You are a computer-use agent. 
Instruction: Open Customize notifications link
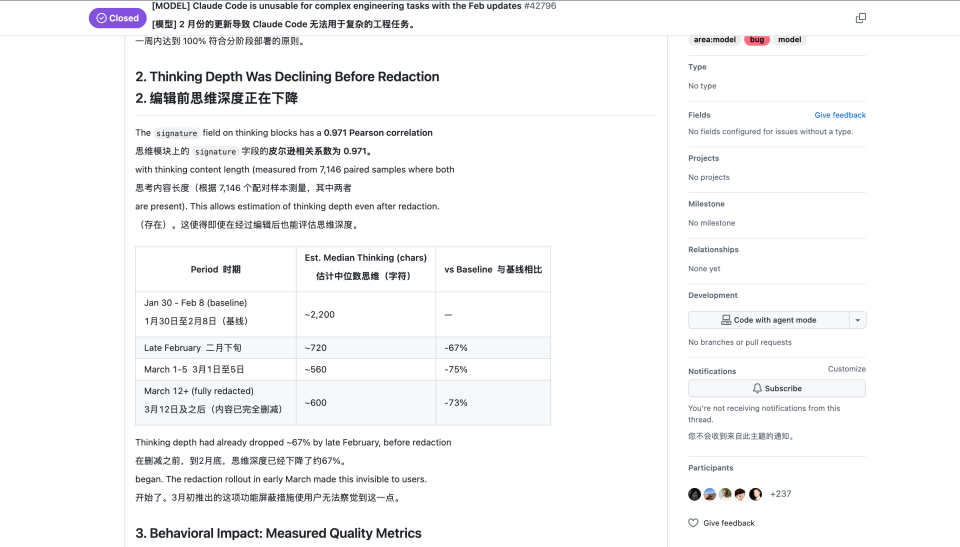tap(846, 369)
